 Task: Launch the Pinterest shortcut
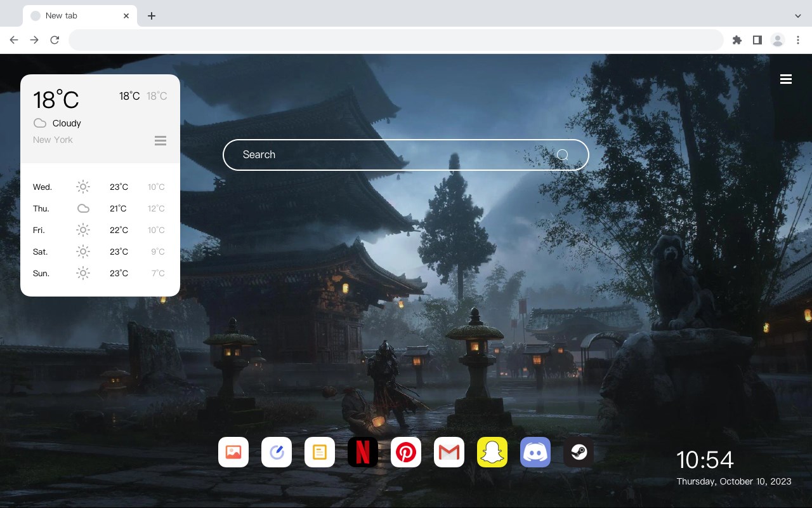(x=406, y=452)
